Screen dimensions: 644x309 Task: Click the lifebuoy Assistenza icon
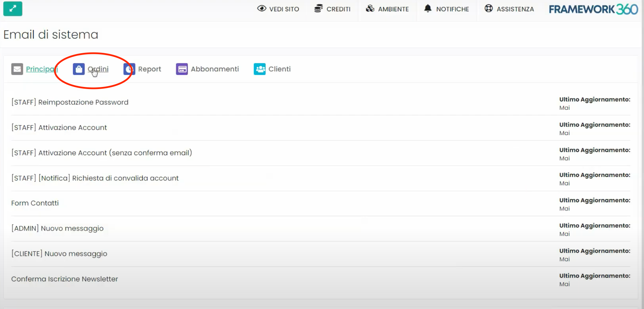click(x=489, y=9)
